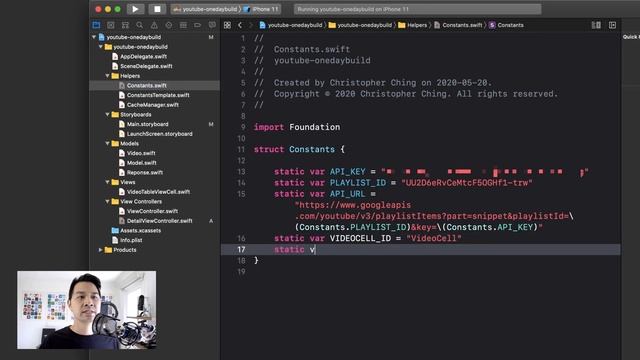Choose the iPhone 11 run destination
The height and width of the screenshot is (360, 640).
click(x=261, y=9)
